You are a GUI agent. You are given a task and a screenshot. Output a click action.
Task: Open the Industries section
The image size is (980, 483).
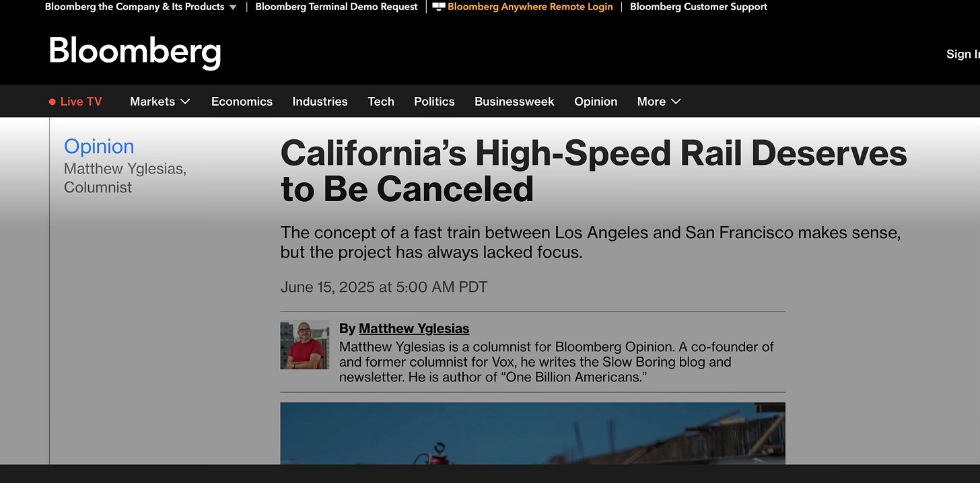click(320, 102)
